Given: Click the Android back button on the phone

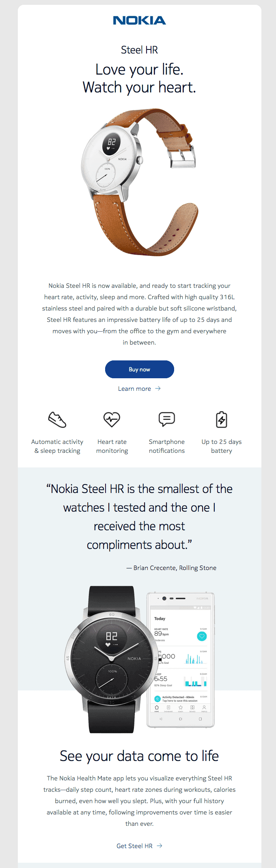Looking at the screenshot, I should click(161, 718).
